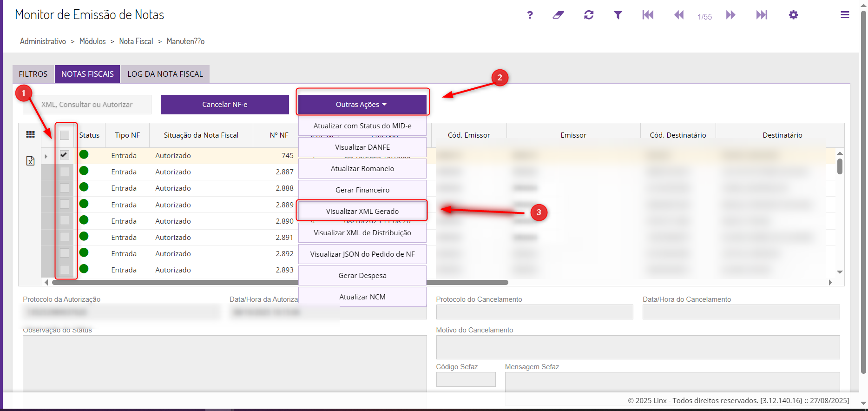This screenshot has width=868, height=411.
Task: Select Atualizar Romaneio menu option
Action: 362,168
